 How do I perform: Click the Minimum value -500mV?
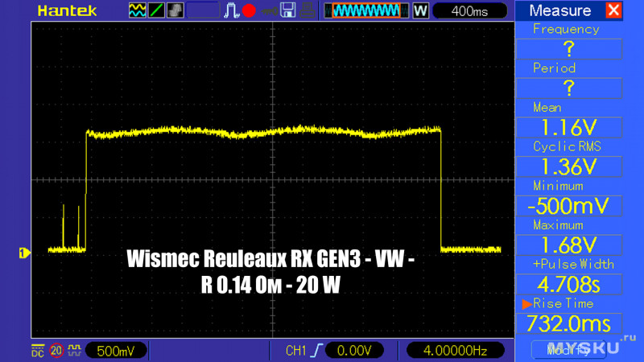(x=569, y=206)
